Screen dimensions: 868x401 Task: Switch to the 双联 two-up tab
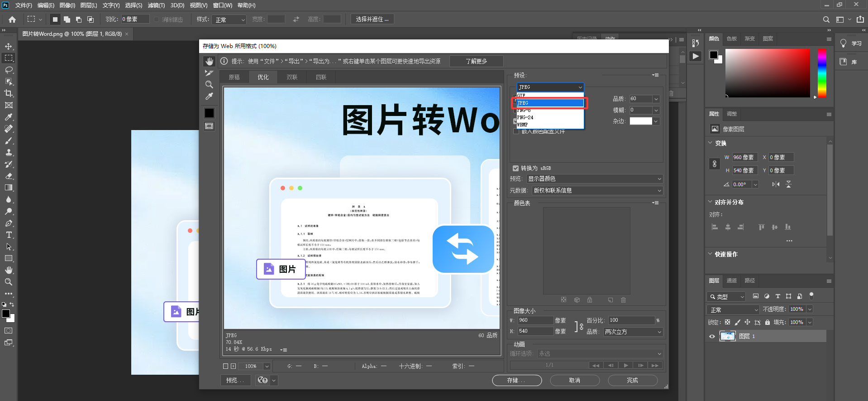[292, 77]
